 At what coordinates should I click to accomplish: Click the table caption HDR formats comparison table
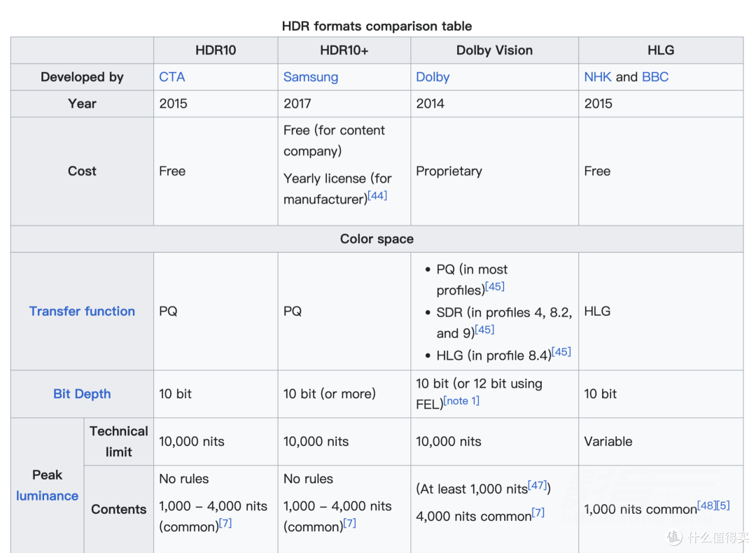[x=377, y=26]
